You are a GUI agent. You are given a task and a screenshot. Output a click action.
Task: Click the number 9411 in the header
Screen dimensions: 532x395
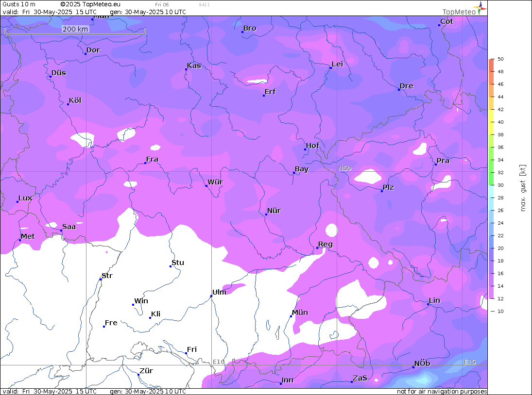tap(204, 5)
